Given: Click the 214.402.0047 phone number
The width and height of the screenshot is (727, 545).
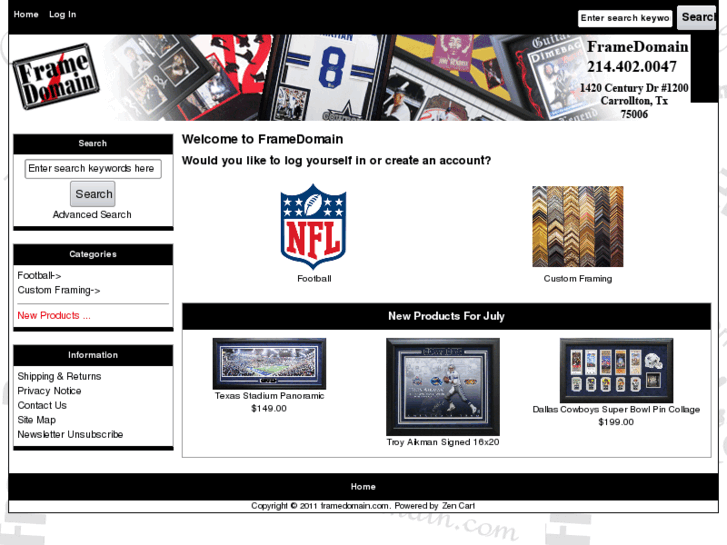Looking at the screenshot, I should click(x=632, y=67).
